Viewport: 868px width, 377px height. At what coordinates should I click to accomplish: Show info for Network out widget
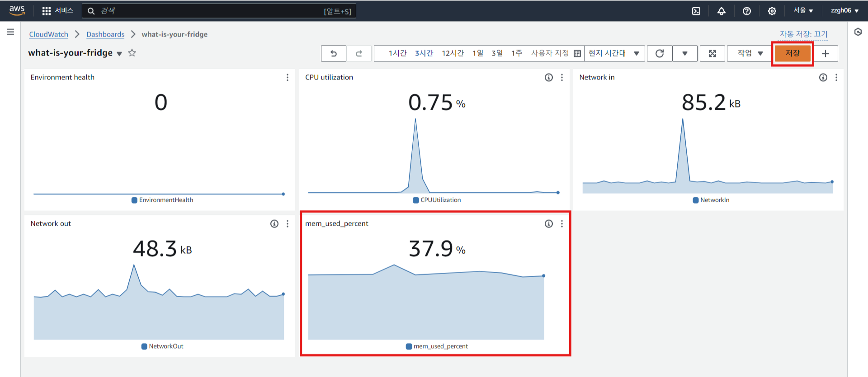[x=274, y=224]
